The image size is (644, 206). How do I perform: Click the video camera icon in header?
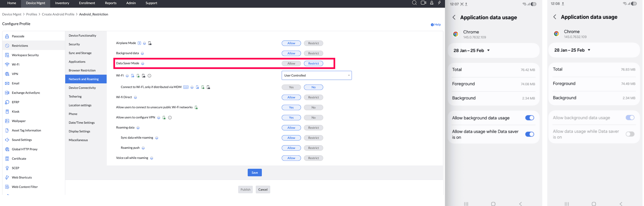pyautogui.click(x=423, y=3)
